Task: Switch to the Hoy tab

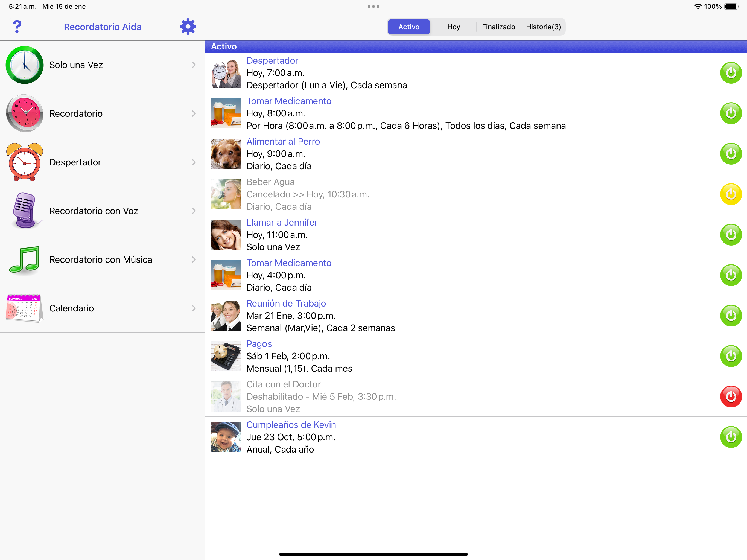Action: [x=453, y=27]
